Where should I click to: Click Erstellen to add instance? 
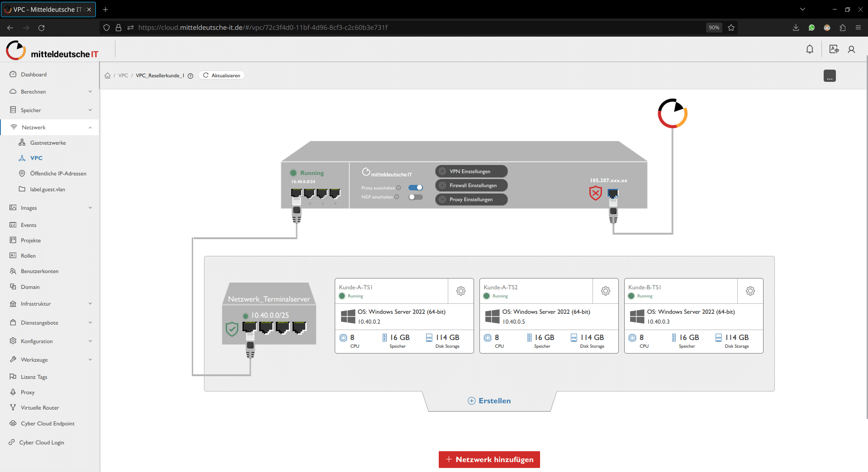[489, 401]
